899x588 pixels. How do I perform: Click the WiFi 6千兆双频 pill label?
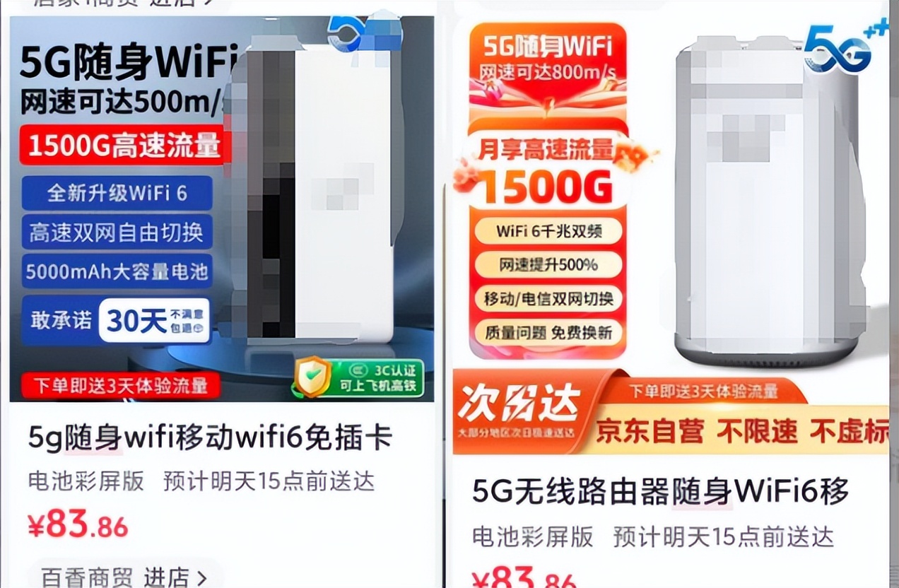tap(548, 231)
